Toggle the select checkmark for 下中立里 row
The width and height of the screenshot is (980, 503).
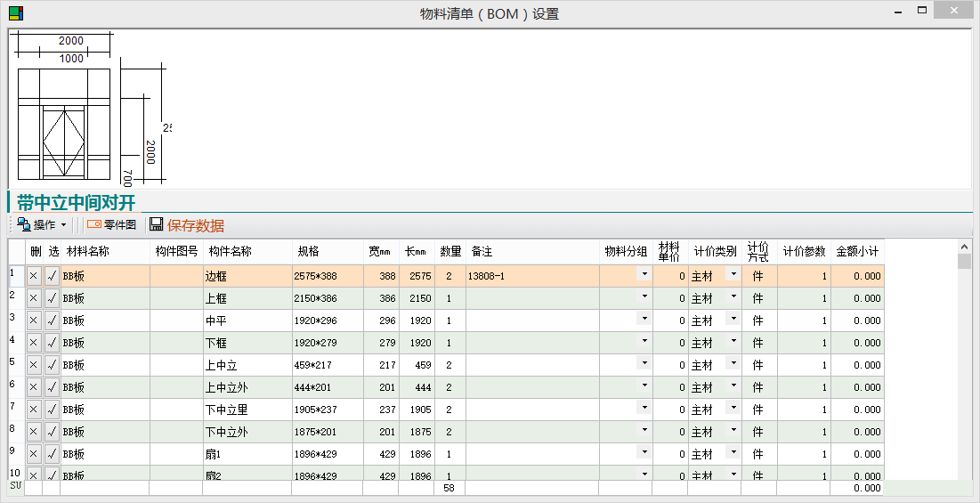click(52, 410)
